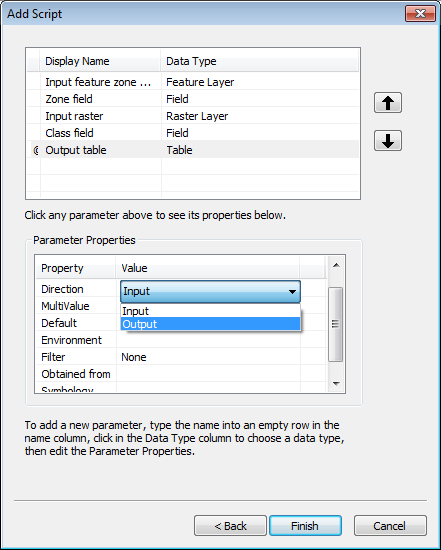The width and height of the screenshot is (441, 550).
Task: Move parameter down with the down arrow
Action: (388, 141)
